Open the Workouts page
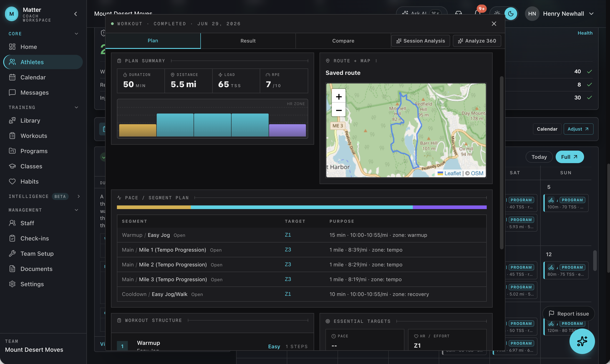 (43, 136)
